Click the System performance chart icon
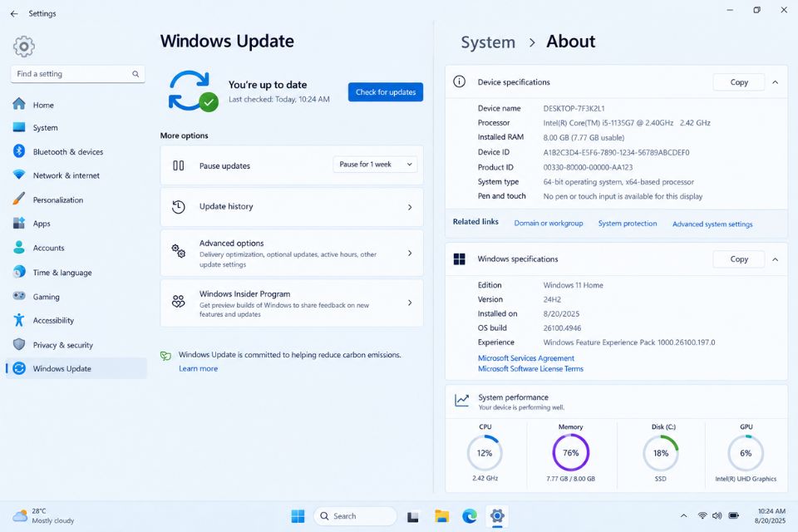 [x=461, y=400]
